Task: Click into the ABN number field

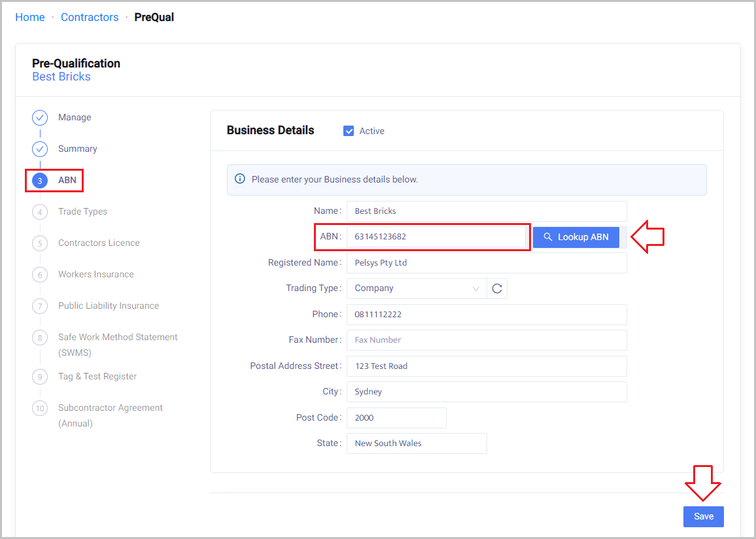Action: click(x=437, y=237)
